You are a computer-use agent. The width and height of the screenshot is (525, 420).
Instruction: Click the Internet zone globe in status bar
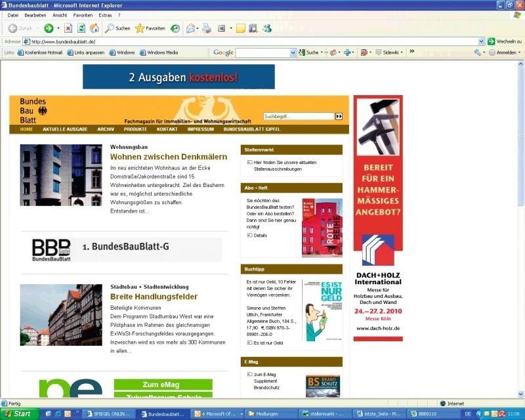click(x=442, y=404)
